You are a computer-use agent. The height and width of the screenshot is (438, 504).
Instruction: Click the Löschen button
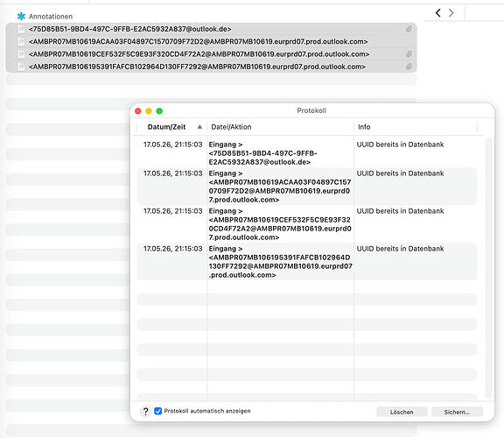[402, 412]
